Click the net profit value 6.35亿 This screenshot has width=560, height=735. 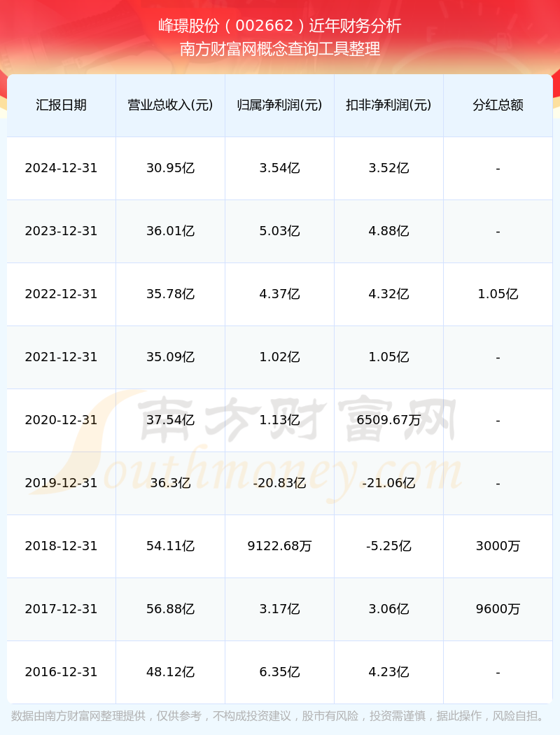[280, 672]
